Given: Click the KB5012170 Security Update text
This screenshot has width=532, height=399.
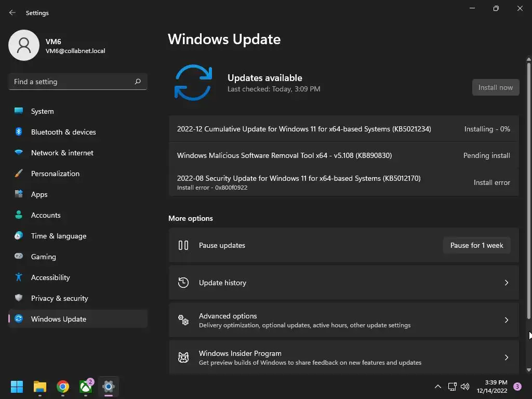Looking at the screenshot, I should point(299,178).
